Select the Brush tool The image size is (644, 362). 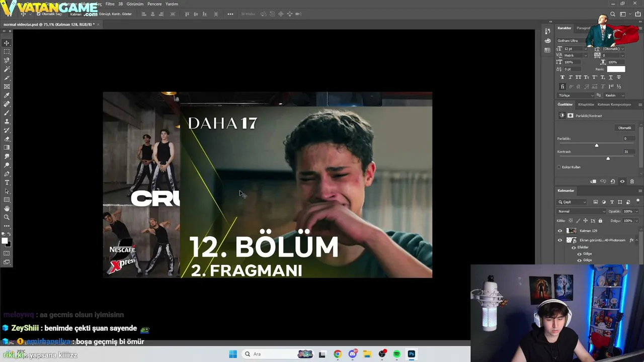tap(7, 113)
